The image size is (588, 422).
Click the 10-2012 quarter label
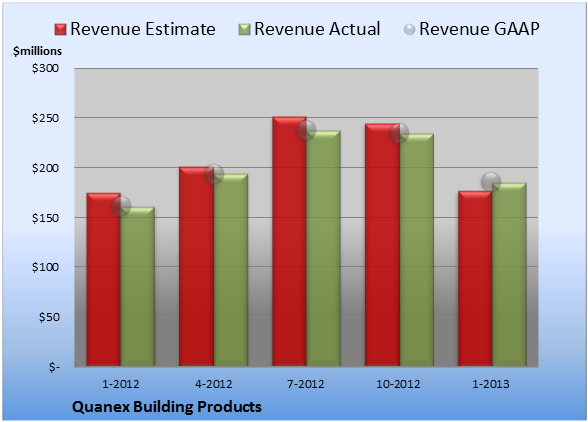click(398, 384)
